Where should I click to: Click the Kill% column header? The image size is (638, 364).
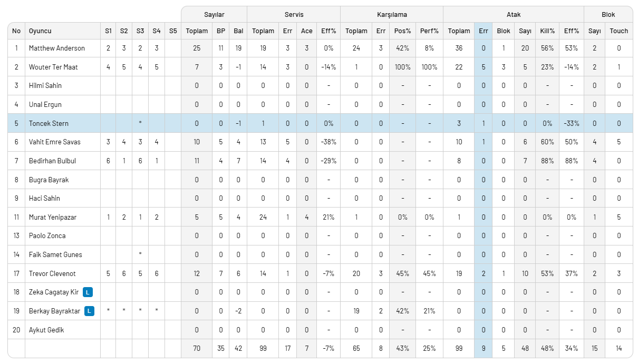(x=547, y=31)
